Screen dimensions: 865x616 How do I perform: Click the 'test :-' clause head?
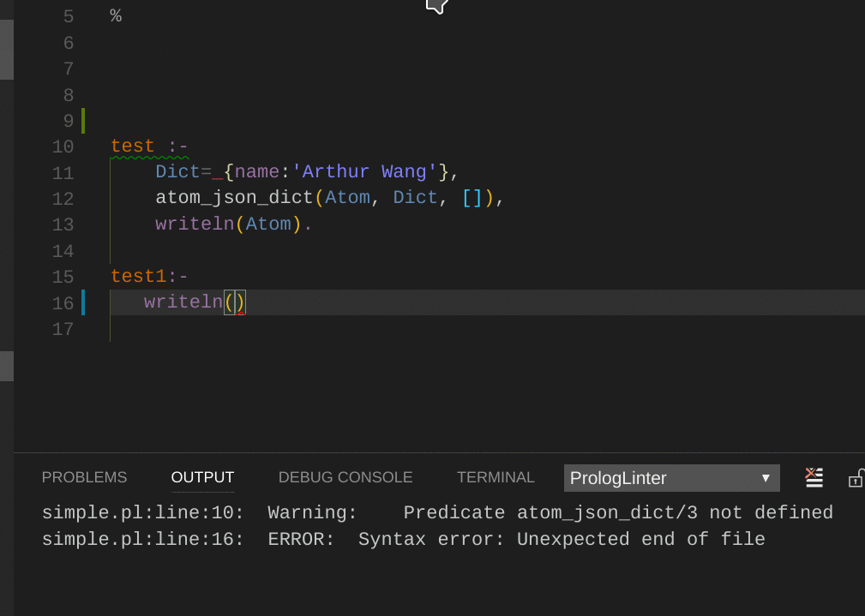[x=149, y=147]
